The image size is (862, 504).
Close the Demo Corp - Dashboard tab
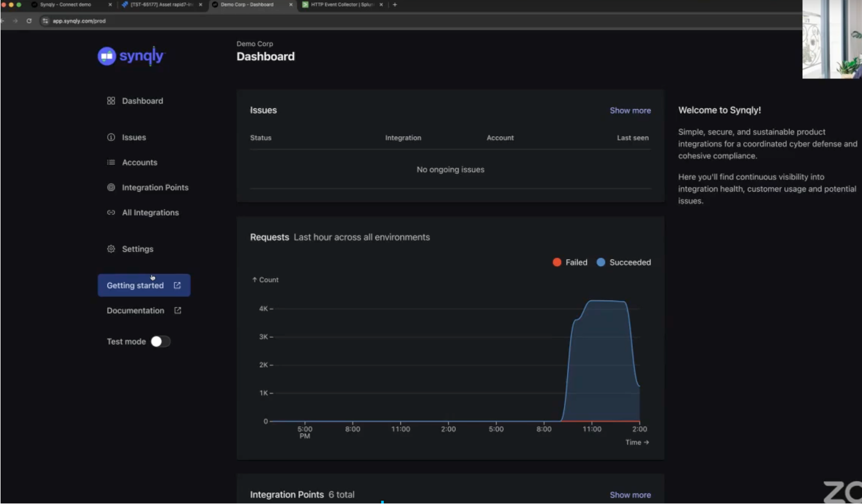[x=290, y=4]
